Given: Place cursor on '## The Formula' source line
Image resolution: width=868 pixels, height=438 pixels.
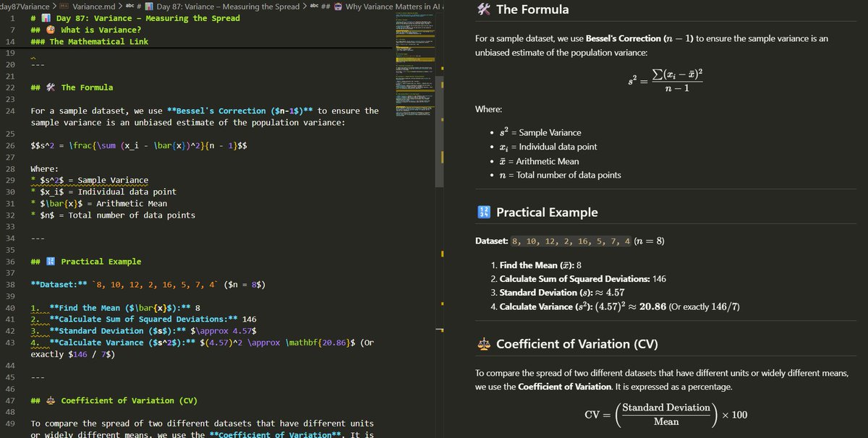Looking at the screenshot, I should [72, 87].
